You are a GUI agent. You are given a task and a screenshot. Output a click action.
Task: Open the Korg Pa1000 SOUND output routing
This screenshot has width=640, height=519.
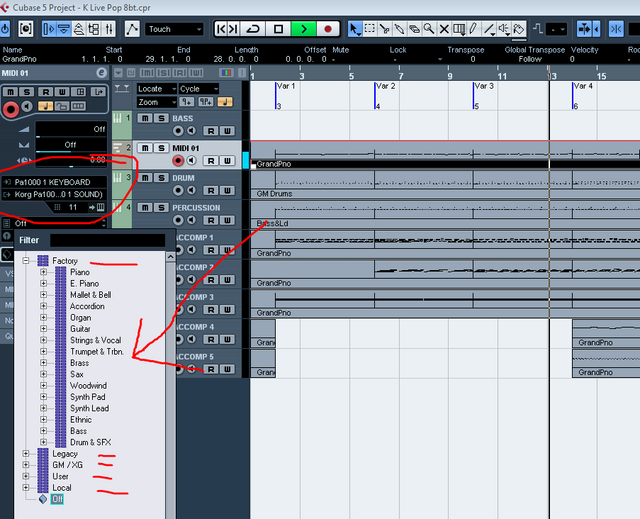tap(55, 194)
